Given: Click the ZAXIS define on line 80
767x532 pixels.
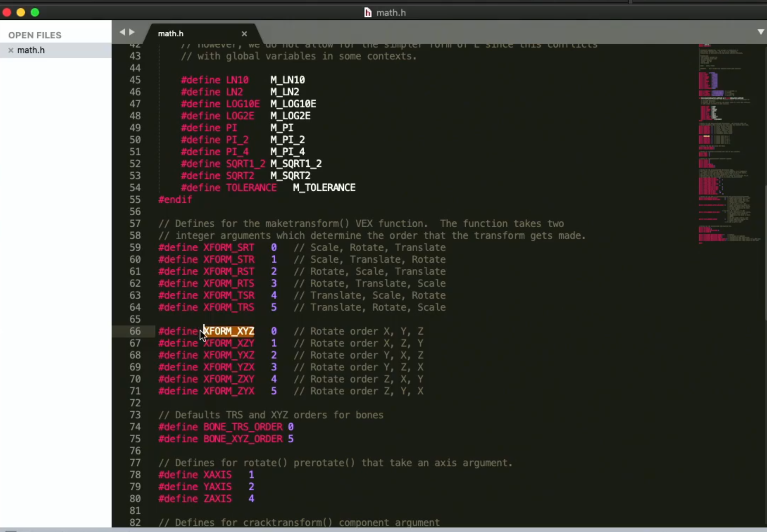Looking at the screenshot, I should [x=218, y=499].
